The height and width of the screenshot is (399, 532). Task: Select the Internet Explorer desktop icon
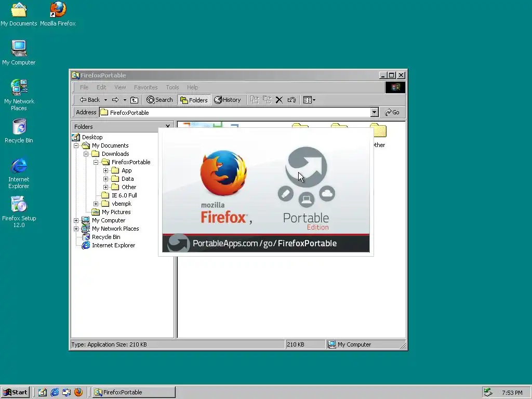tap(19, 173)
